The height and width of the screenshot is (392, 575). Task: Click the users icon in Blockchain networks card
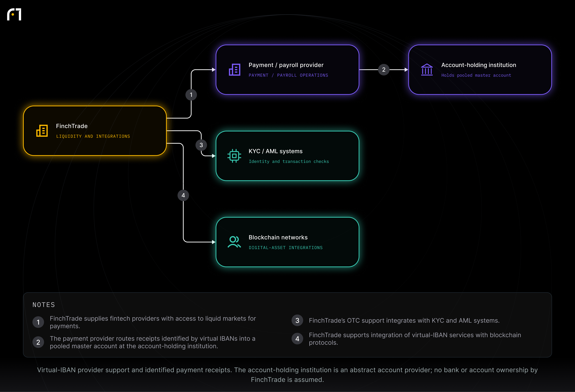pos(234,242)
